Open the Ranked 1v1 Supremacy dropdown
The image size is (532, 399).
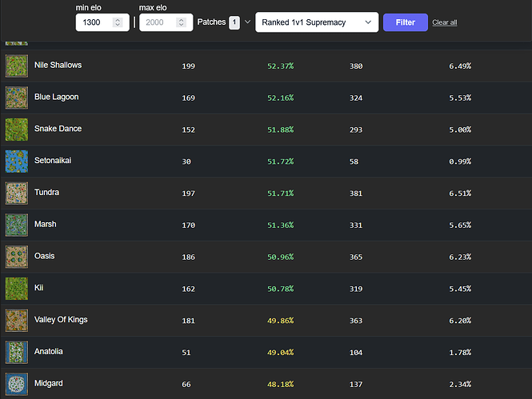coord(317,22)
